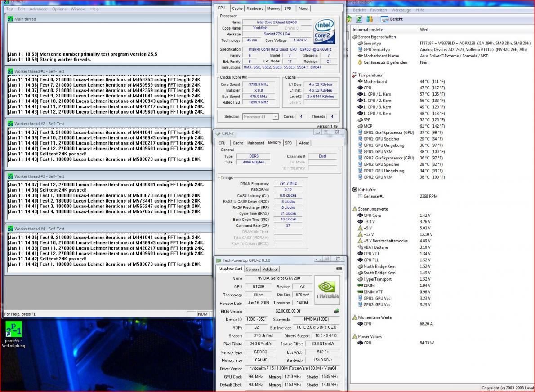535x392 pixels.
Task: Switch to About tab in upper CPU-Z window
Action: point(303,9)
